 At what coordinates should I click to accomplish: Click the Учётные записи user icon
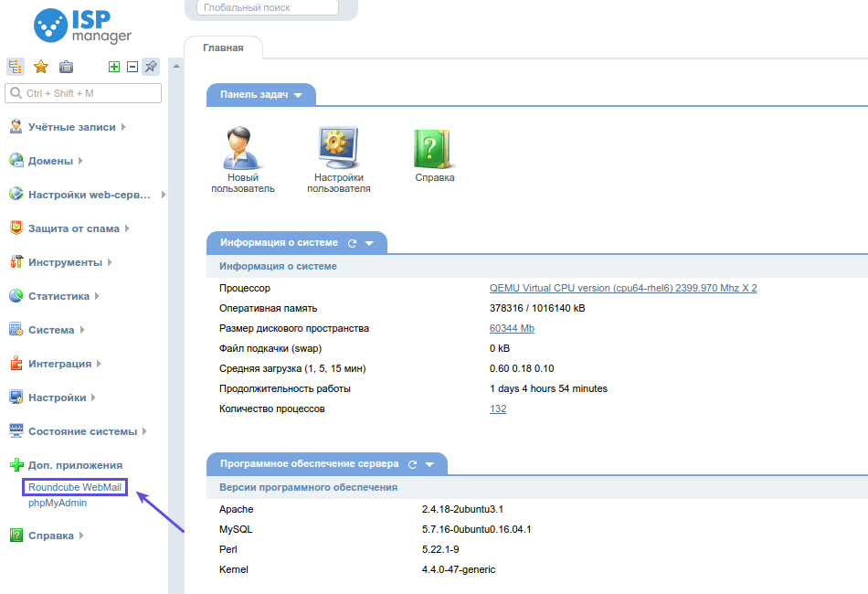point(16,127)
